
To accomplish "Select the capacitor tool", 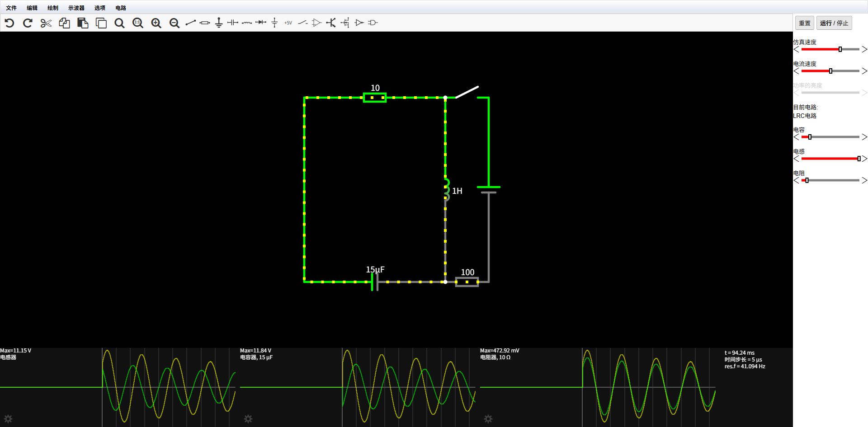I will (x=233, y=22).
